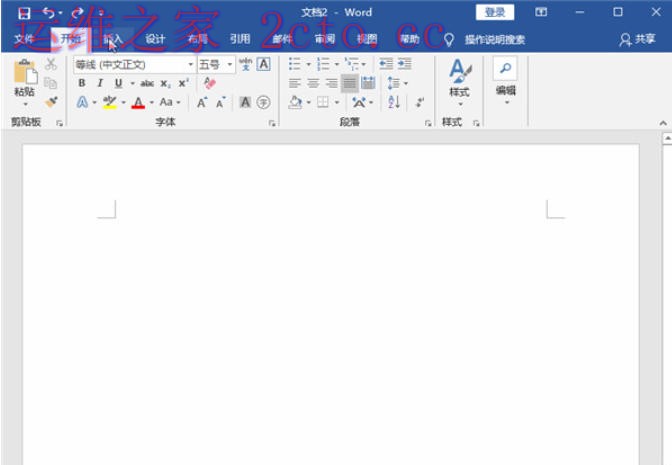Toggle Character Shading (gray A)
672x465 pixels.
[x=245, y=102]
